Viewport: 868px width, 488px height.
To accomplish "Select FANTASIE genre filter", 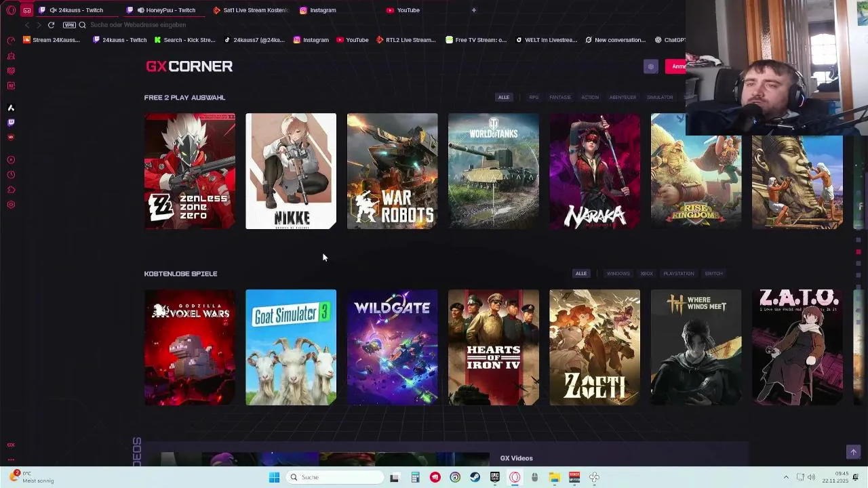I will point(560,98).
